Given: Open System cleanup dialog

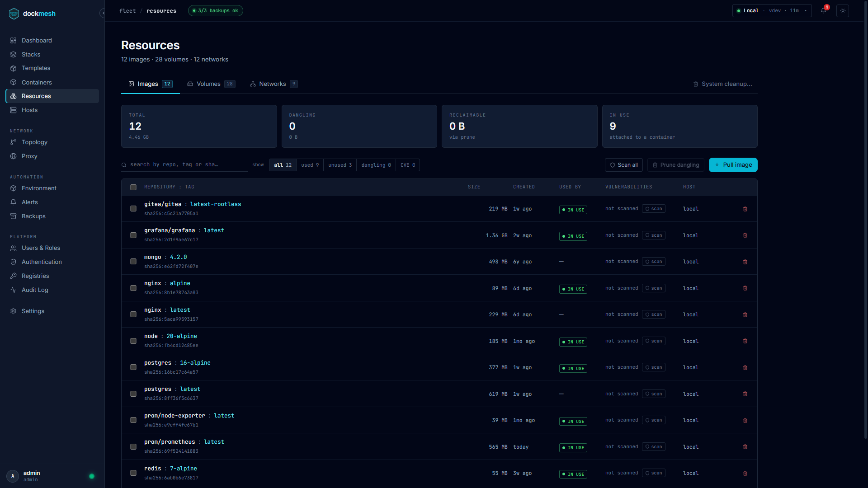Looking at the screenshot, I should pyautogui.click(x=722, y=84).
